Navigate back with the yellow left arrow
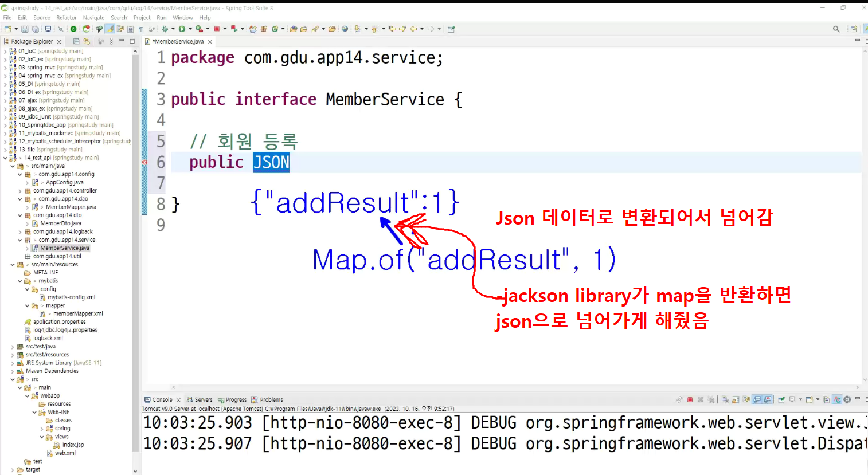 [x=413, y=29]
